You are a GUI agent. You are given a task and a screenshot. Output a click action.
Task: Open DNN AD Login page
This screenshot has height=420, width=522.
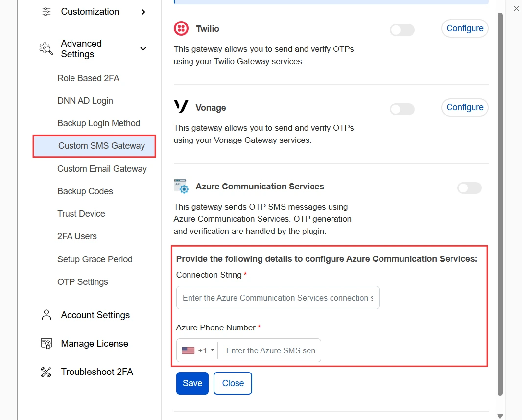(x=85, y=101)
